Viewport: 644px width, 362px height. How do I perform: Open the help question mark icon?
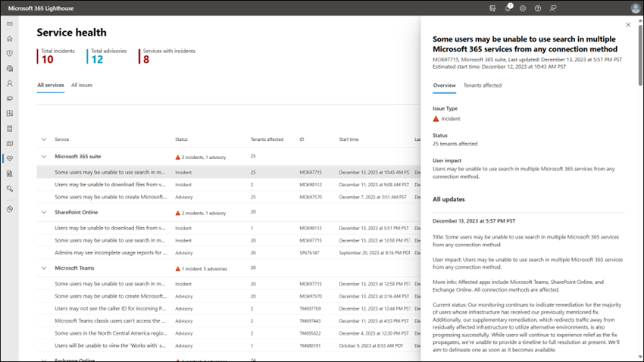[538, 8]
